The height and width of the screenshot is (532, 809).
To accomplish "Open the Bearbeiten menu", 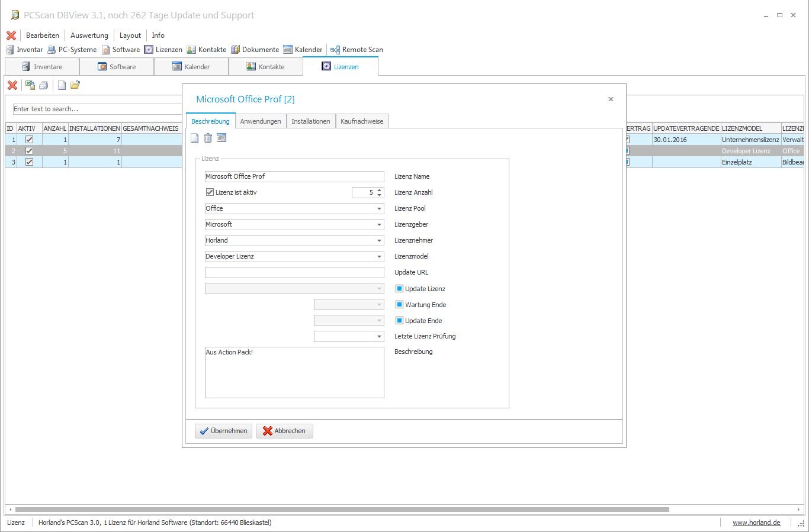I will pyautogui.click(x=43, y=36).
